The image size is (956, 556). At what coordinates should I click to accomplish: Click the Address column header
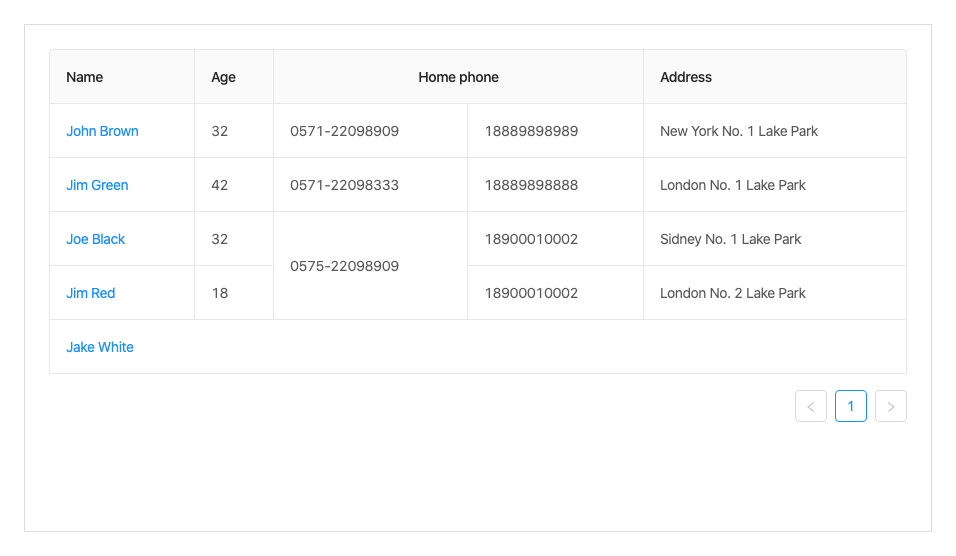pos(686,77)
